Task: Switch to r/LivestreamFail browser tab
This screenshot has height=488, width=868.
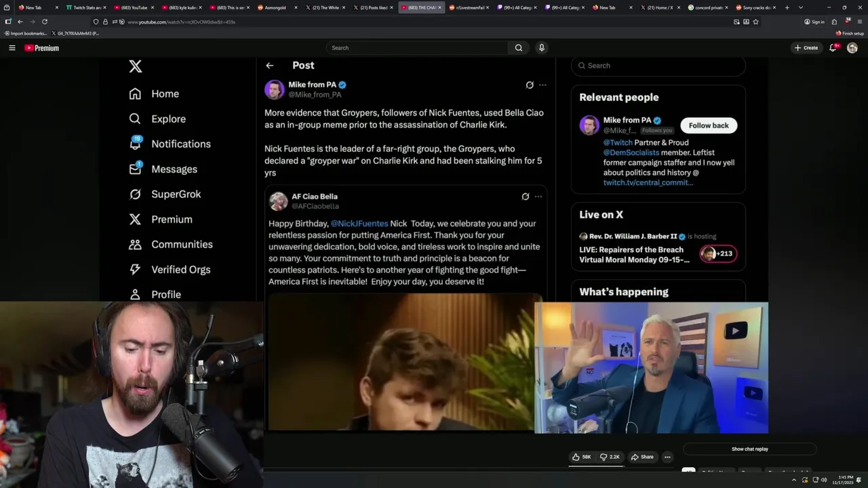Action: [x=468, y=7]
